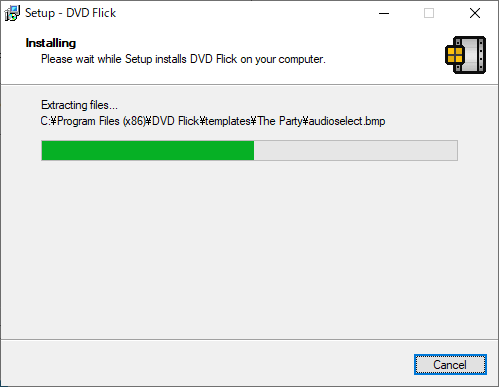The width and height of the screenshot is (499, 387).
Task: Click the bold "Installing" heading
Action: [51, 43]
